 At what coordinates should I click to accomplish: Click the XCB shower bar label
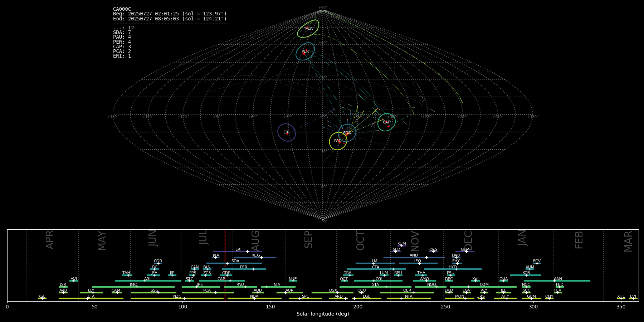click(x=526, y=273)
